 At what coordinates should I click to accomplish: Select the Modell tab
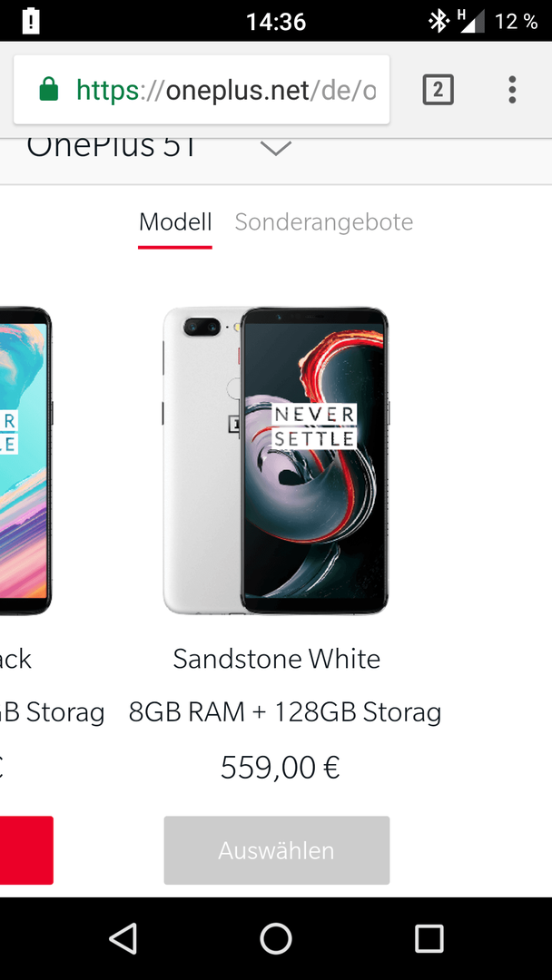pyautogui.click(x=175, y=222)
